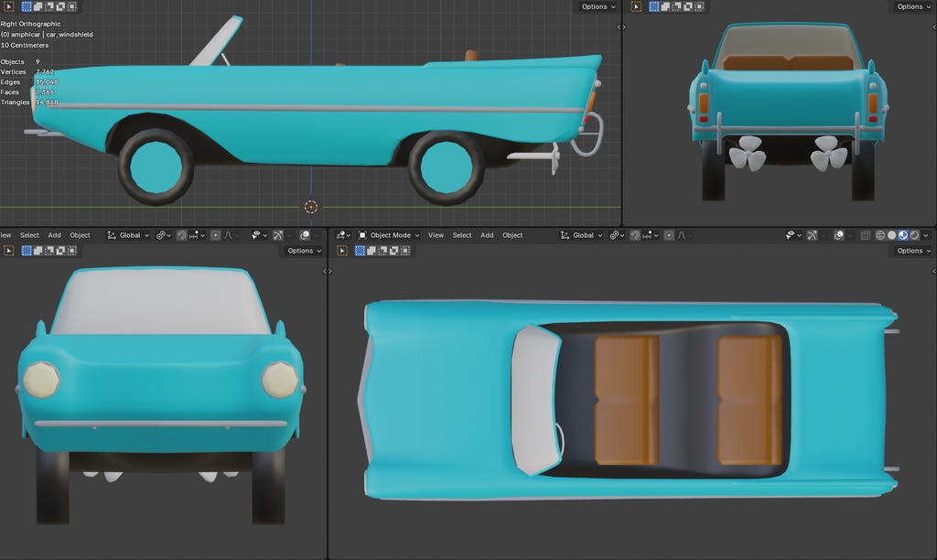Click set-new-selection mode icon in front-view viewport

[27, 251]
